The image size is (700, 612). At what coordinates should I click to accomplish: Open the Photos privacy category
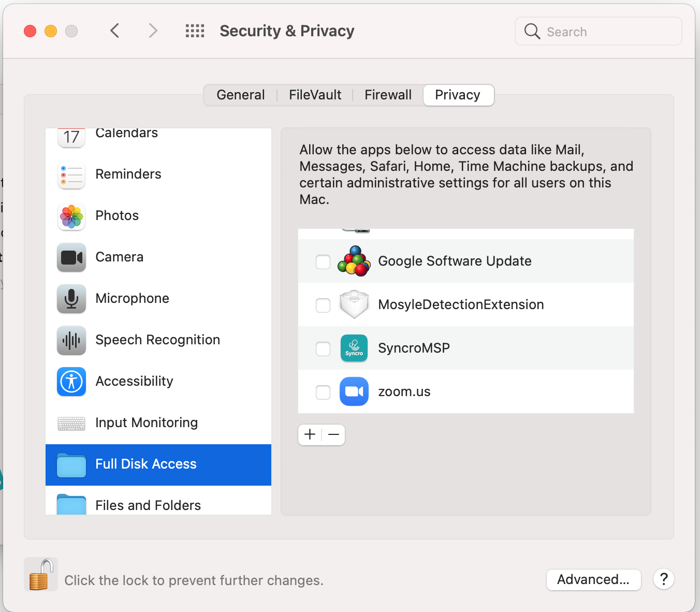(117, 215)
